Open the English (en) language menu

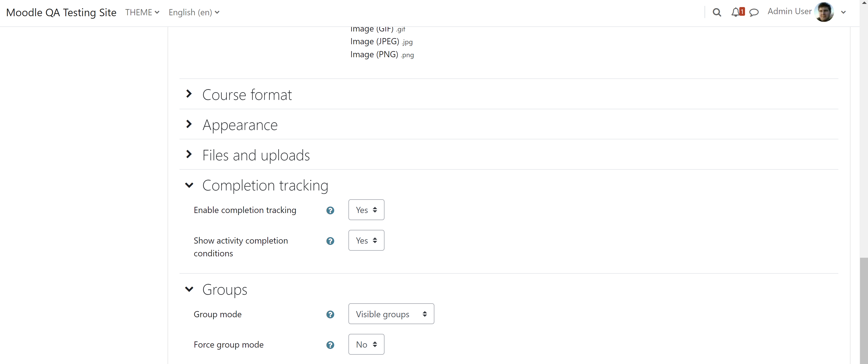pos(194,13)
